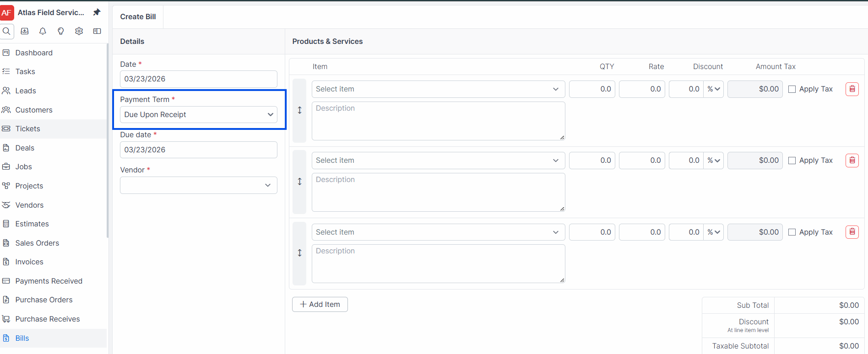The image size is (868, 354).
Task: Click the pin icon beside Atlas Field Services
Action: (97, 12)
